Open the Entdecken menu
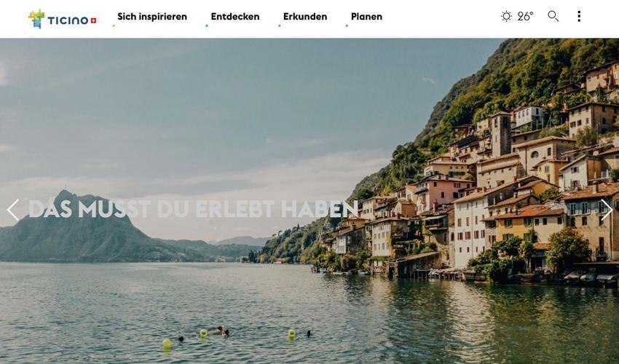The image size is (619, 364). tap(235, 17)
